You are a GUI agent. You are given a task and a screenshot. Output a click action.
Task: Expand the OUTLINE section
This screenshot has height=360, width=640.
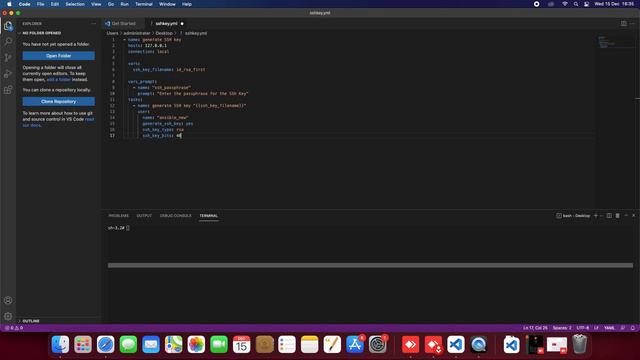[x=29, y=321]
